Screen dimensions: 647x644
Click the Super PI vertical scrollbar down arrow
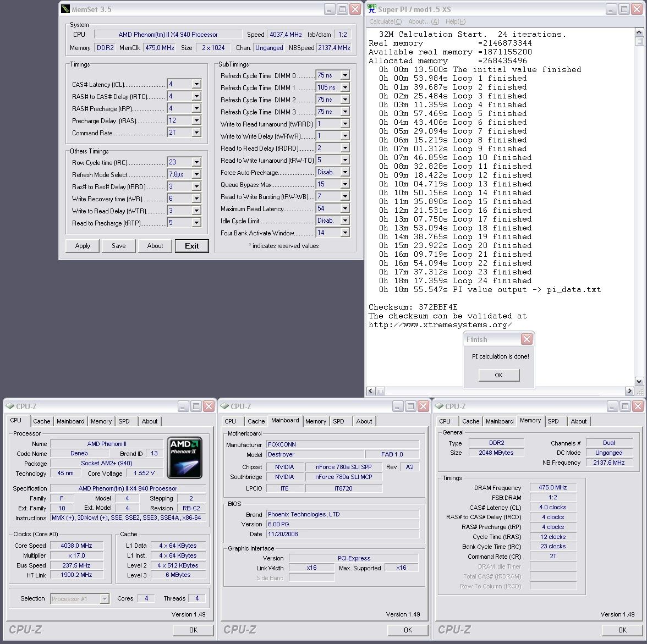[639, 382]
